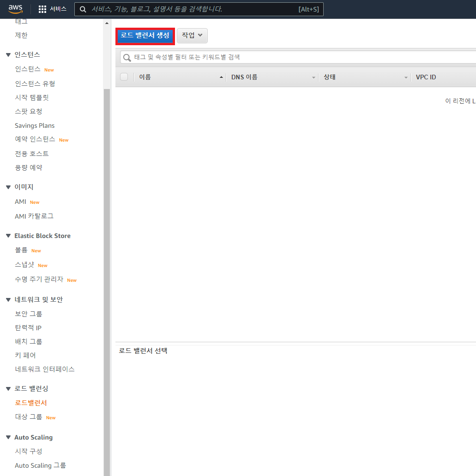Collapse the 로드 밸런싱 section
Screen dimensions: 476x476
[8, 388]
